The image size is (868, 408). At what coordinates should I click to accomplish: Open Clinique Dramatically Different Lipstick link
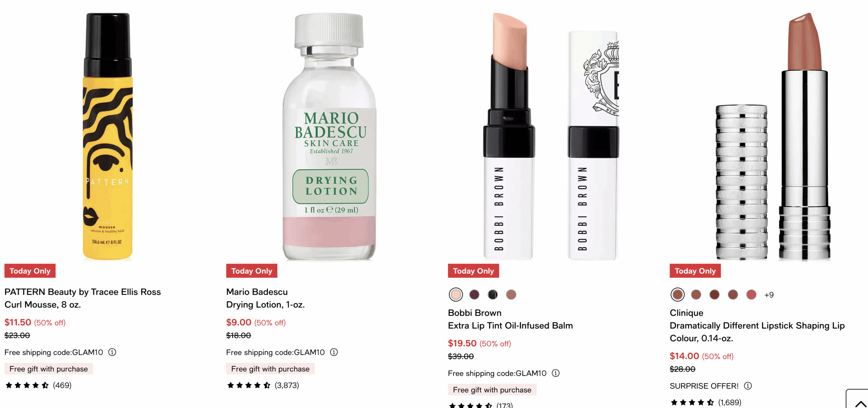coord(757,326)
